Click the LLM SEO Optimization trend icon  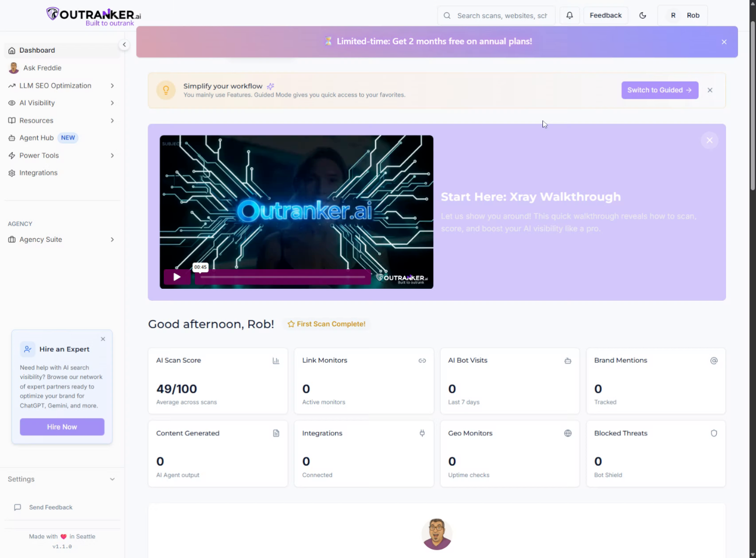click(x=12, y=86)
